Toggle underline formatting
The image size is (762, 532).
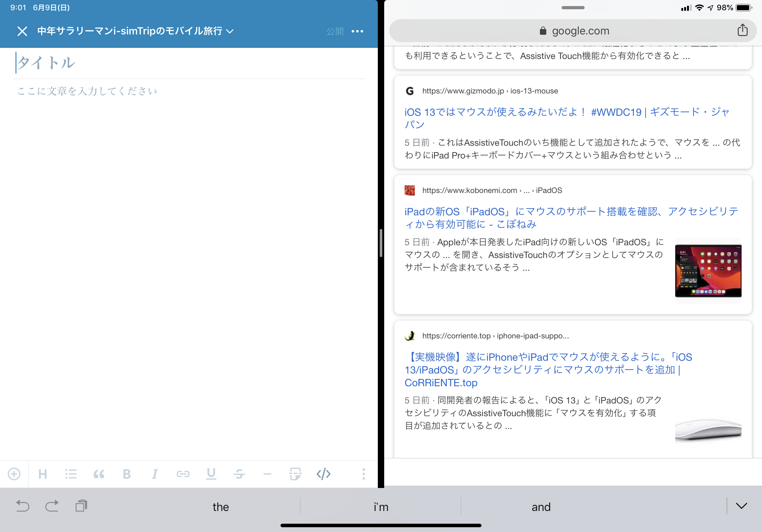(x=211, y=474)
